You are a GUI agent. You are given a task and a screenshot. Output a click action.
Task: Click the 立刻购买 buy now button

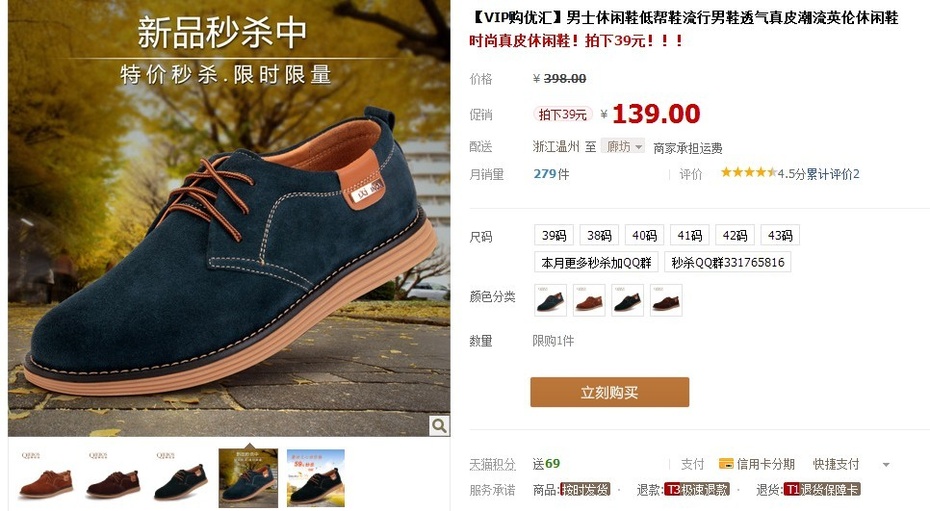[x=610, y=392]
